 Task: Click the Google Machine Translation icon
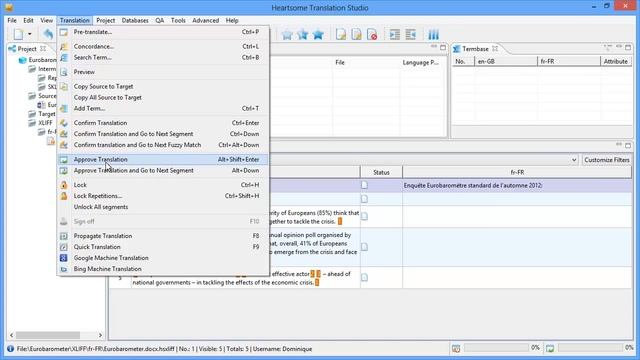coord(64,258)
